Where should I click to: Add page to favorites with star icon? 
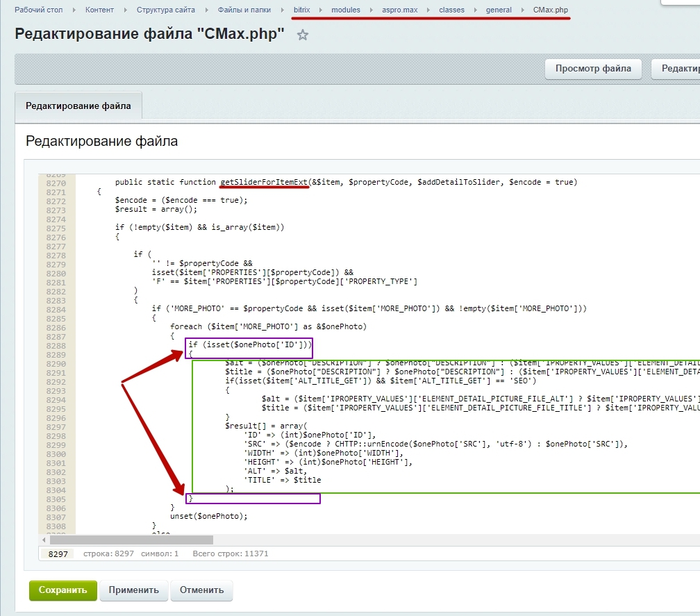[x=303, y=35]
